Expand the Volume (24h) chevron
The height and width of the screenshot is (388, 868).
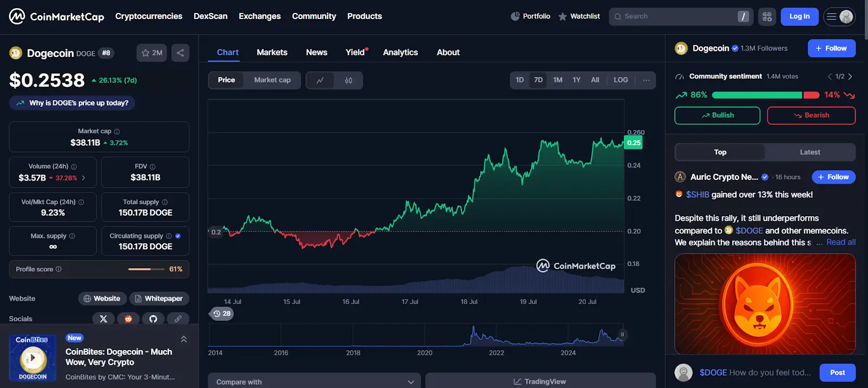tap(84, 178)
